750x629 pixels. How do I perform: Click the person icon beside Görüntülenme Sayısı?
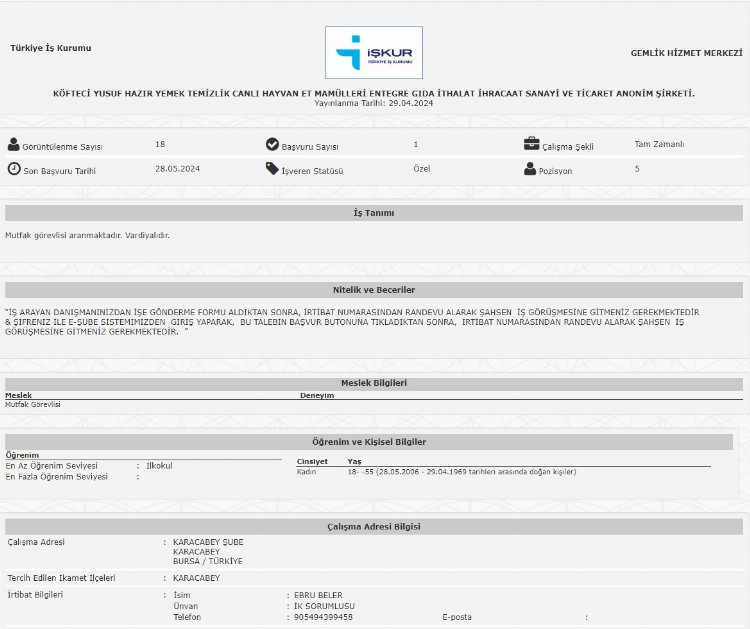coord(14,145)
